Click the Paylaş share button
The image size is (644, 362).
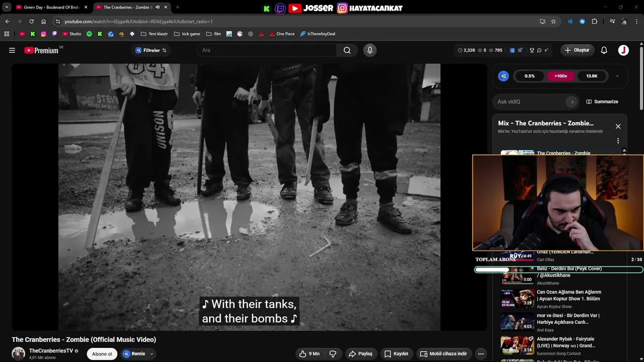pos(361,354)
